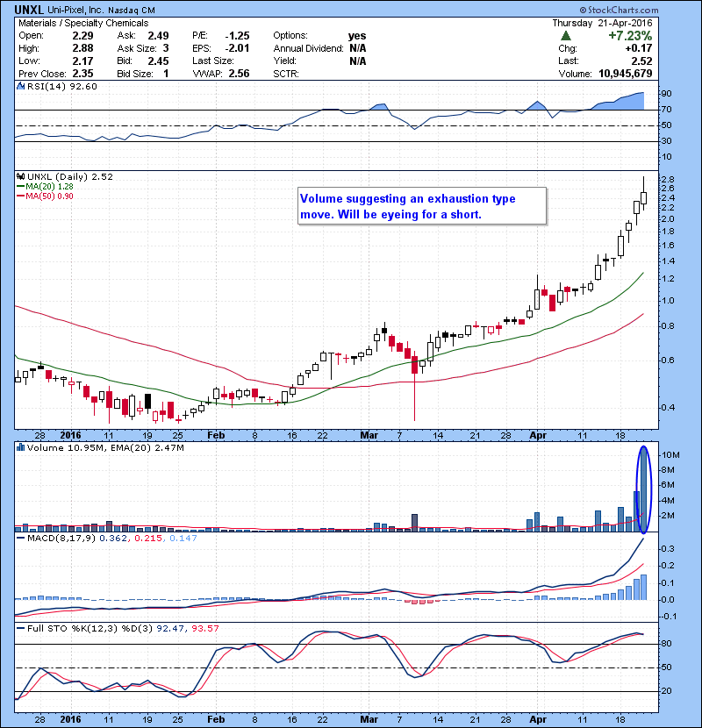The height and width of the screenshot is (728, 702).
Task: Click the Last value 2.52 in header
Action: tap(641, 61)
